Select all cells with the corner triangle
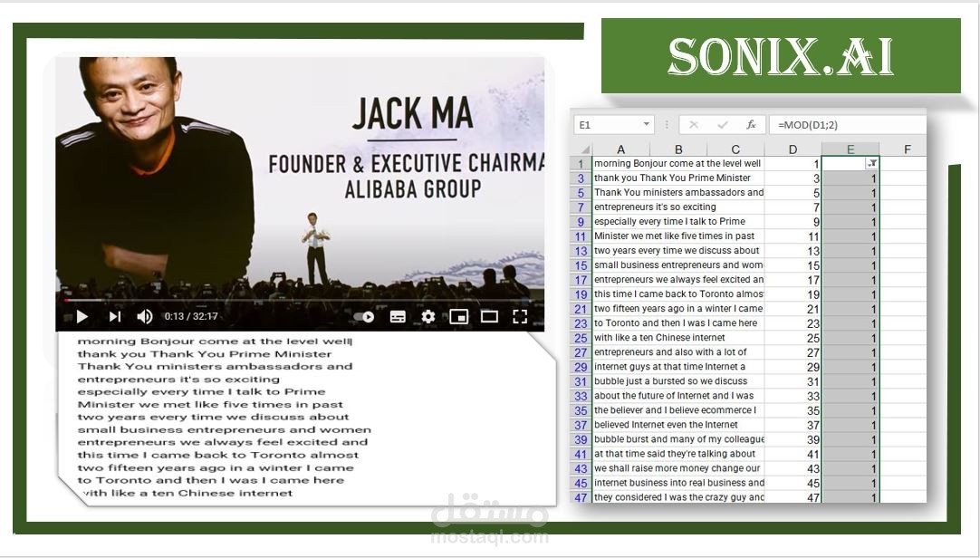The height and width of the screenshot is (558, 980). pyautogui.click(x=583, y=149)
